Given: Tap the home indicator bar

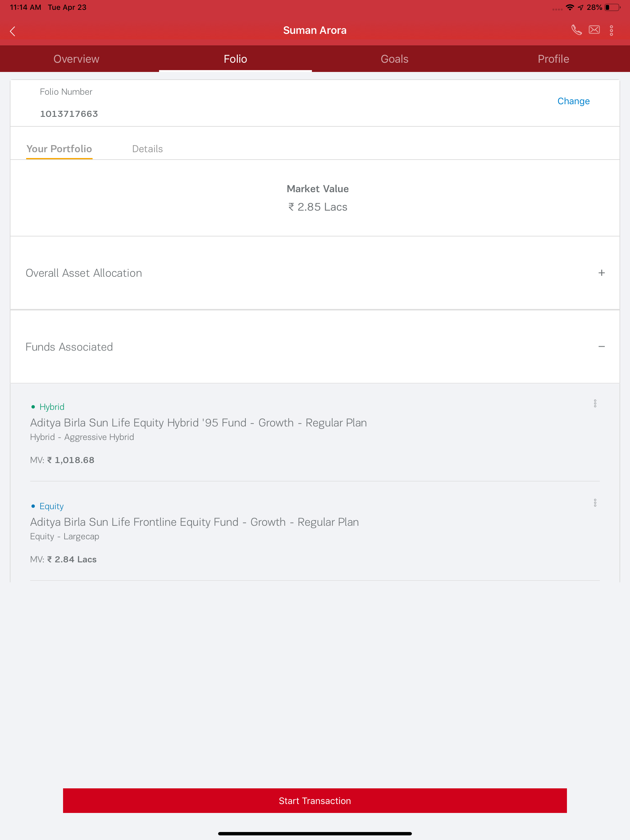Looking at the screenshot, I should tap(315, 834).
